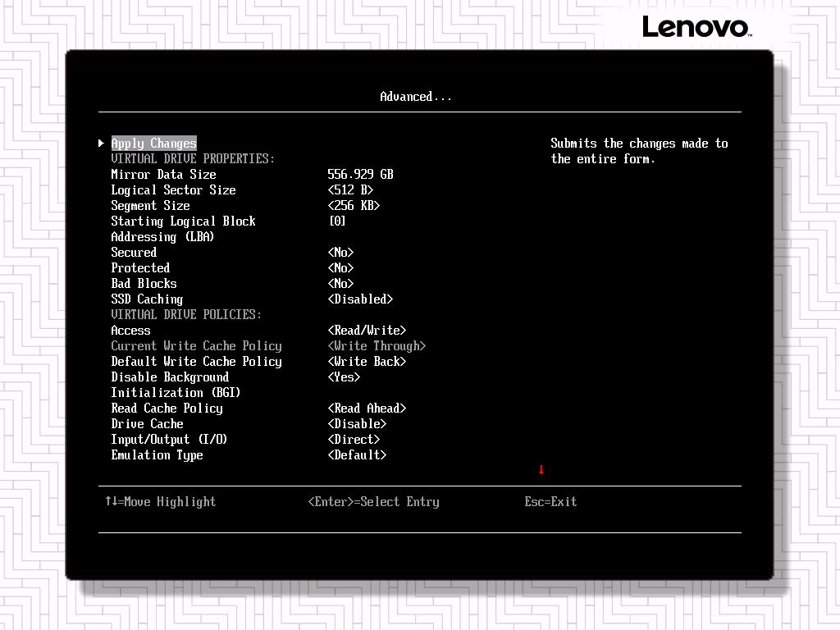Open the Access <Read/Write> policy selector

coord(367,331)
